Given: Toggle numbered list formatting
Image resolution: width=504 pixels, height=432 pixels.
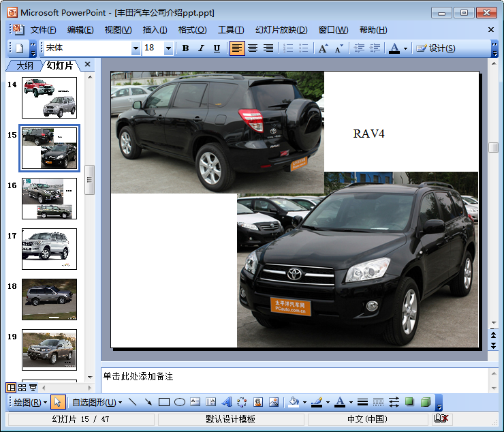Looking at the screenshot, I should coord(288,48).
